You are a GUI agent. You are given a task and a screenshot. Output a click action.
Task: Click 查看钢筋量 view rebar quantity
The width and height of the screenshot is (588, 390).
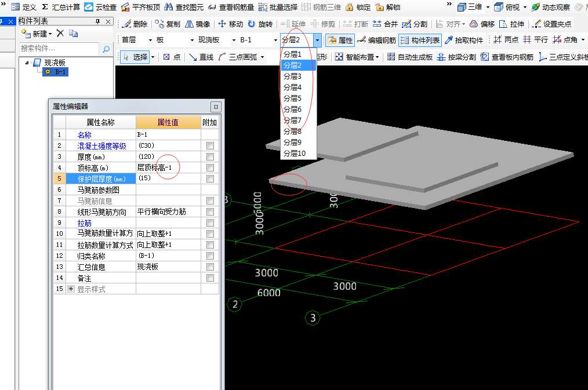point(231,7)
